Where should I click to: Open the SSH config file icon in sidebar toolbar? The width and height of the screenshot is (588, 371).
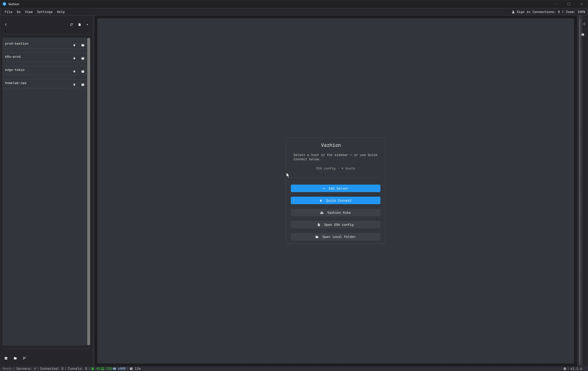pos(80,24)
